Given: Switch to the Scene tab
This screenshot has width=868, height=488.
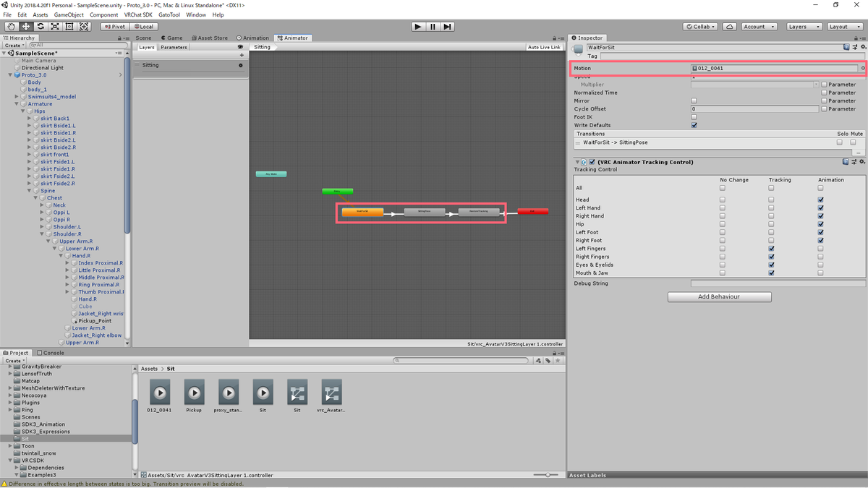Looking at the screenshot, I should pyautogui.click(x=143, y=38).
